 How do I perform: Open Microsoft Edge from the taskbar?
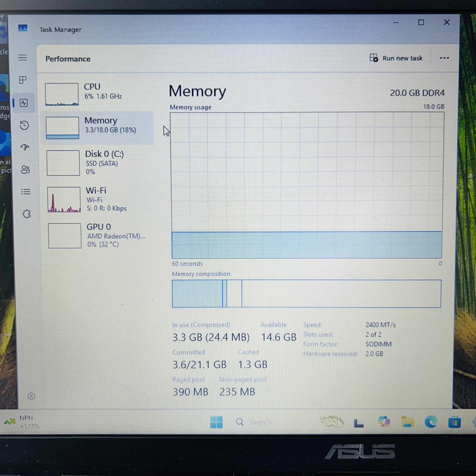coord(431,422)
